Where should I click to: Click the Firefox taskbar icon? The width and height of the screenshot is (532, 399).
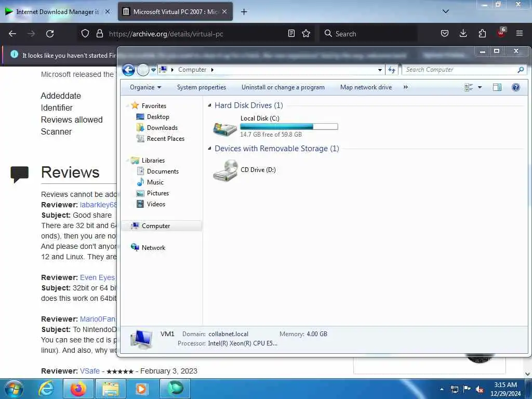tap(78, 389)
